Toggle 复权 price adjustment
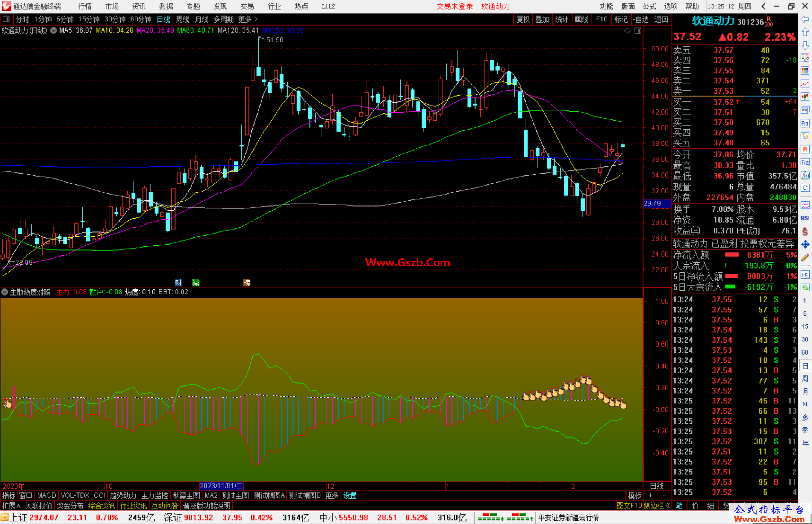This screenshot has width=812, height=524. [523, 19]
